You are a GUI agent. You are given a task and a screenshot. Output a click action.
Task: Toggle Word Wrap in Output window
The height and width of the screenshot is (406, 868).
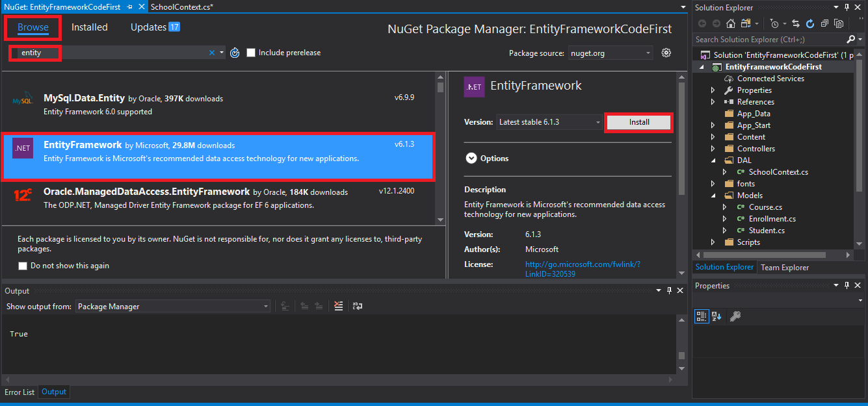pyautogui.click(x=357, y=306)
